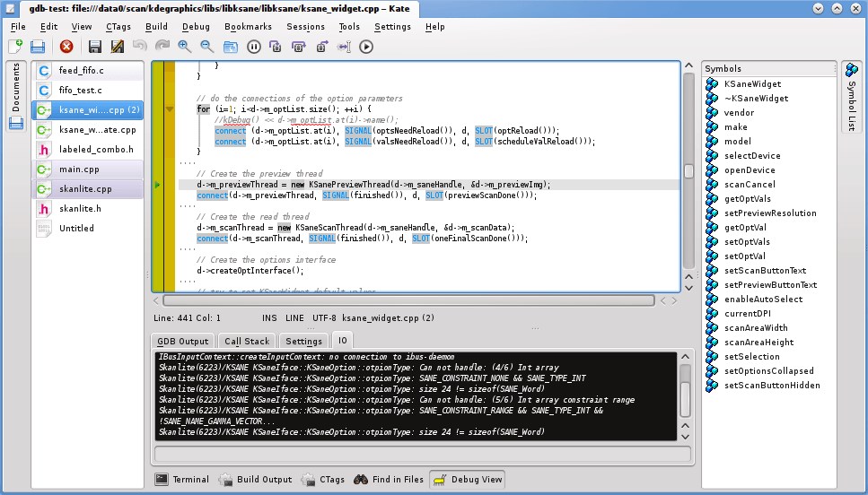Click the New document toolbar icon
This screenshot has width=868, height=495.
(x=15, y=47)
